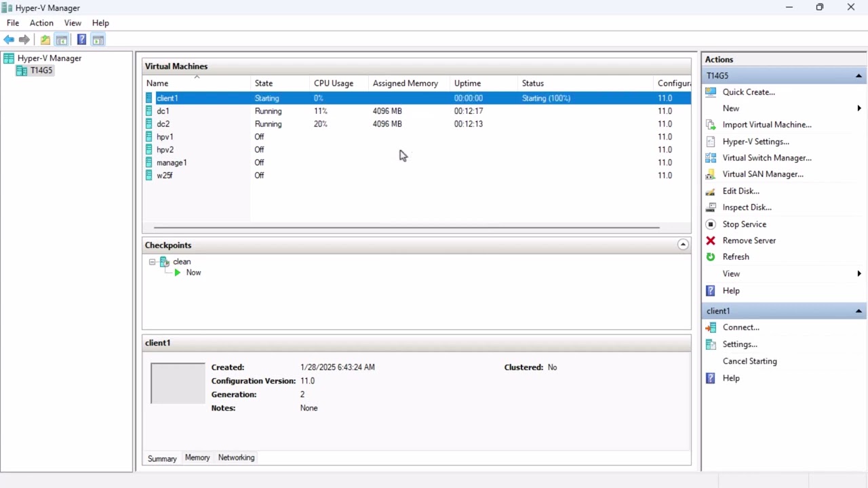Click the red Remove Server icon

point(711,241)
